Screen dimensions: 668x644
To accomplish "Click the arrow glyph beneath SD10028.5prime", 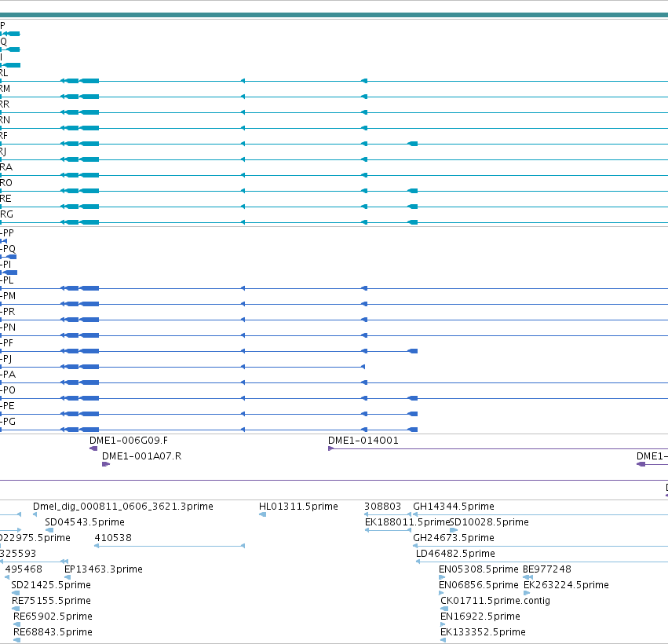I will (454, 530).
